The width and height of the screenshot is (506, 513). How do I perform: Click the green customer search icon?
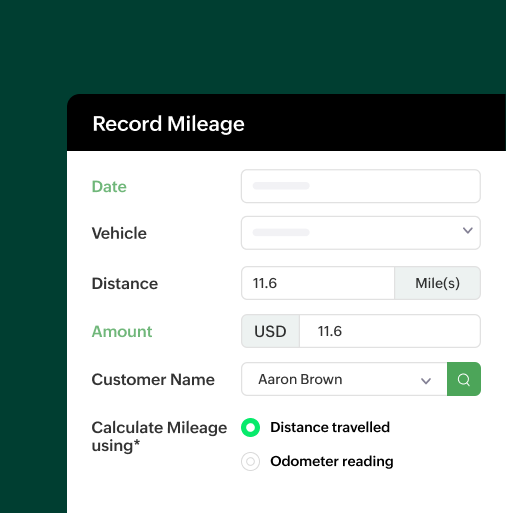point(464,379)
